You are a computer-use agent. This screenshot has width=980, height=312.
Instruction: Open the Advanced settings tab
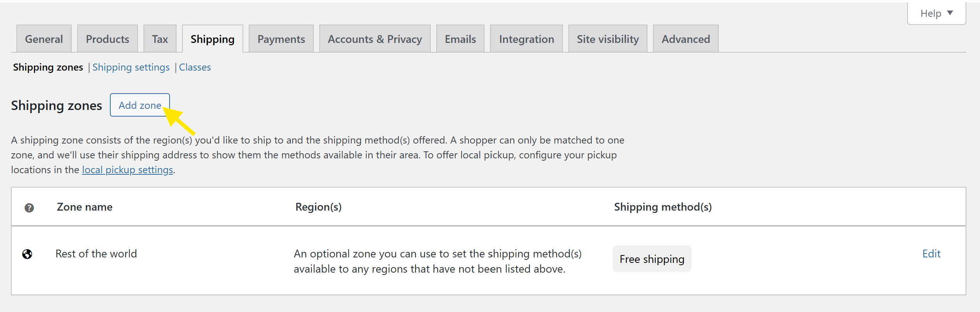pyautogui.click(x=686, y=39)
